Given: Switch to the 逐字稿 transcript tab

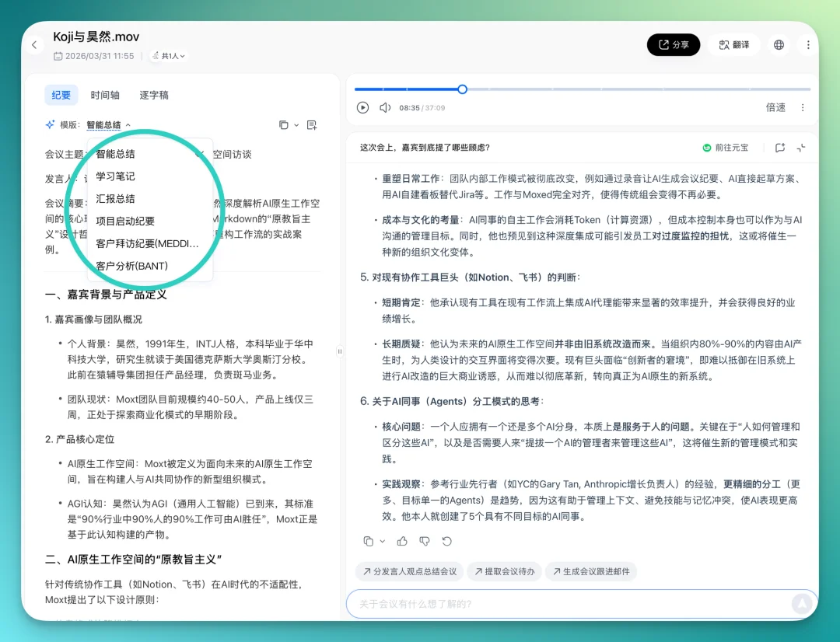Looking at the screenshot, I should coord(152,95).
